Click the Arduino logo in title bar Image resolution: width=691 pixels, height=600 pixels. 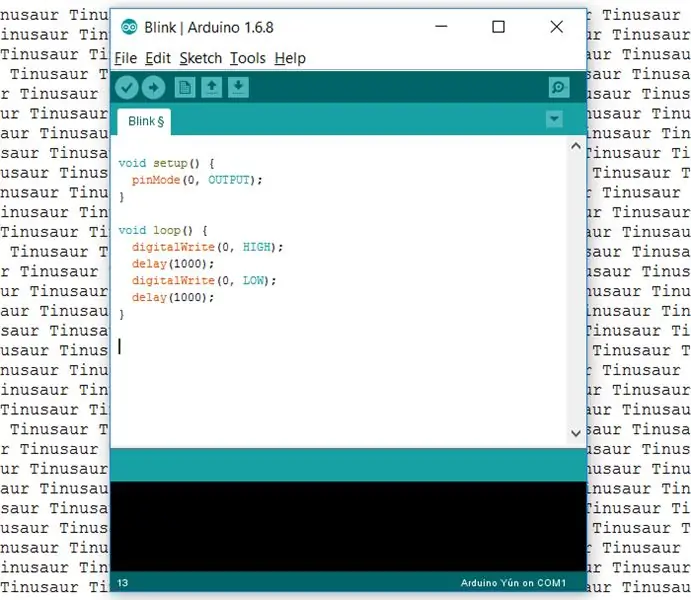(x=129, y=27)
